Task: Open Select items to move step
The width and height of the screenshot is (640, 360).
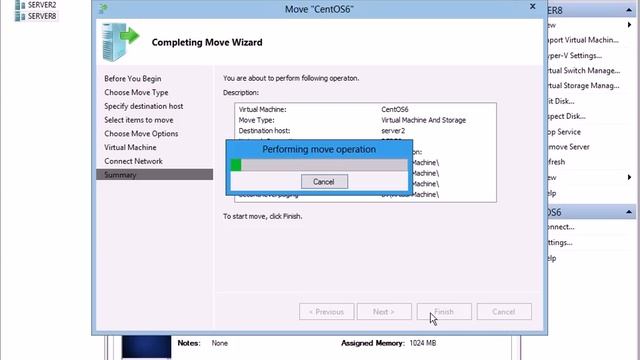Action: click(139, 120)
